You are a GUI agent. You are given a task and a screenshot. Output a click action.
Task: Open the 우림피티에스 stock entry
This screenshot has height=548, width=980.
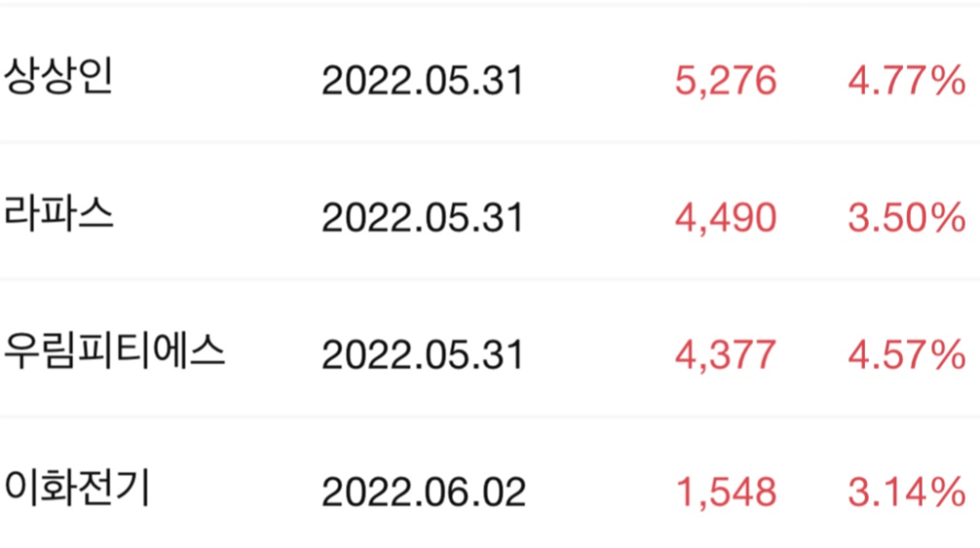[x=115, y=351]
